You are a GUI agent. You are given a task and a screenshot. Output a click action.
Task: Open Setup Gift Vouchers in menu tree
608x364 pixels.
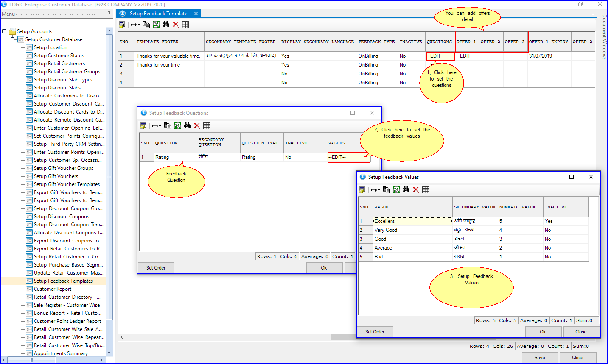[x=56, y=176]
